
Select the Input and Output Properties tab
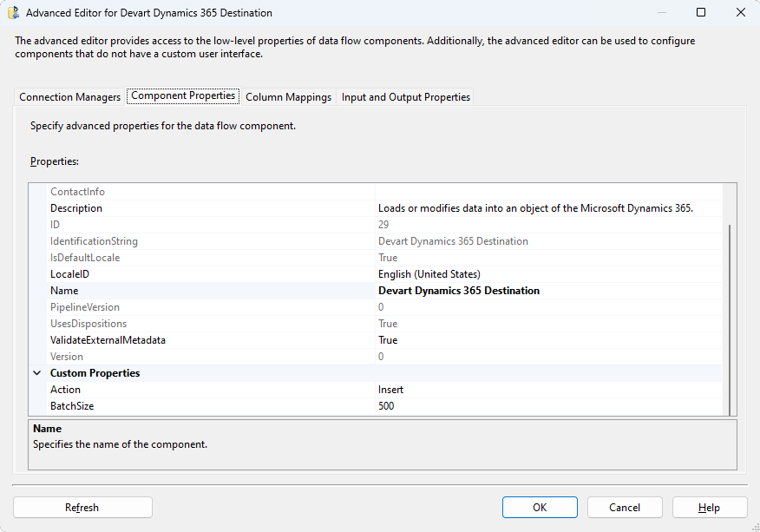(x=405, y=97)
